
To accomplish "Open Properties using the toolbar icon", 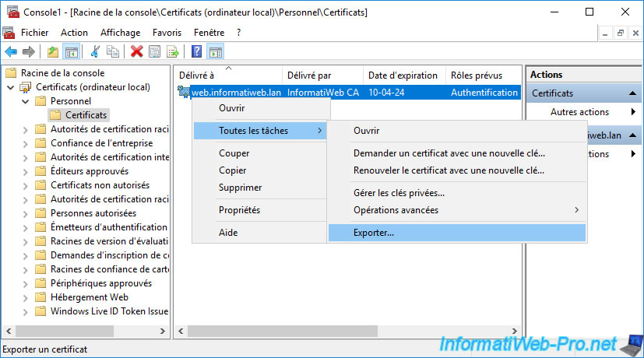I will pyautogui.click(x=154, y=52).
